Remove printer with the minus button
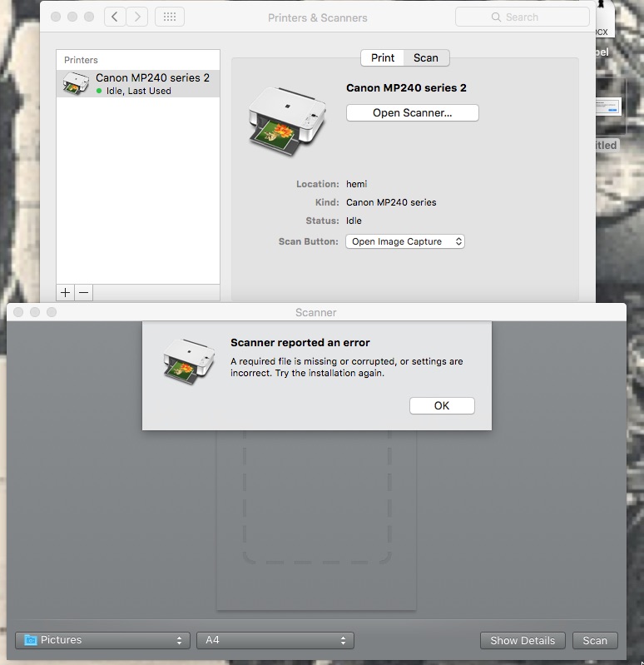Image resolution: width=644 pixels, height=665 pixels. [84, 293]
